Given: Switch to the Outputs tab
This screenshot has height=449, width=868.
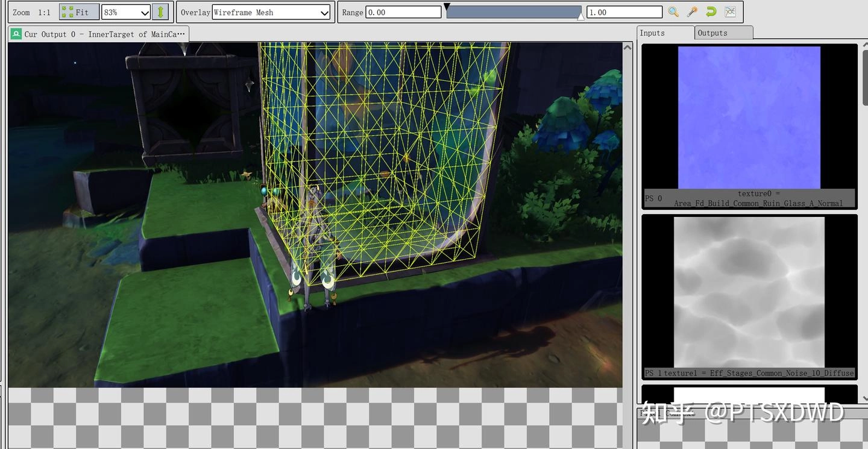Looking at the screenshot, I should coord(723,33).
